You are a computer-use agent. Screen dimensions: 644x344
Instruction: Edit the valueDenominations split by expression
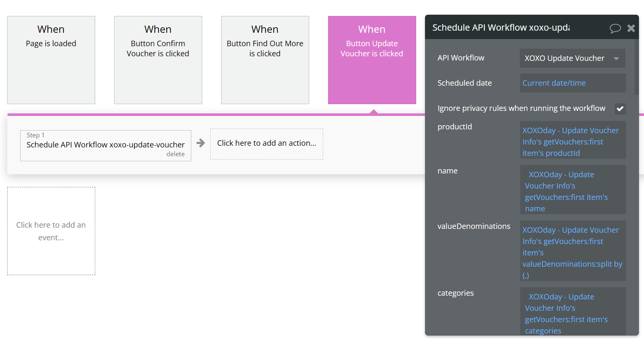(x=573, y=251)
